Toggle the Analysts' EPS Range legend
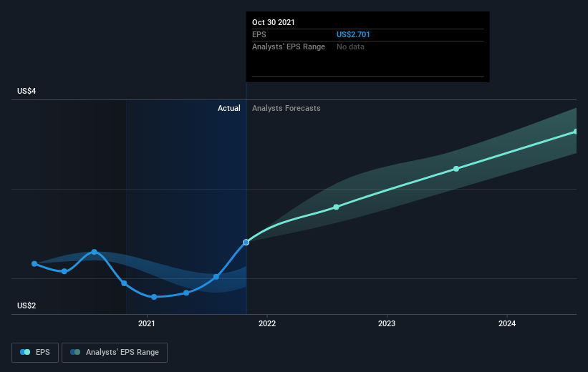Image resolution: width=588 pixels, height=372 pixels. coord(115,352)
